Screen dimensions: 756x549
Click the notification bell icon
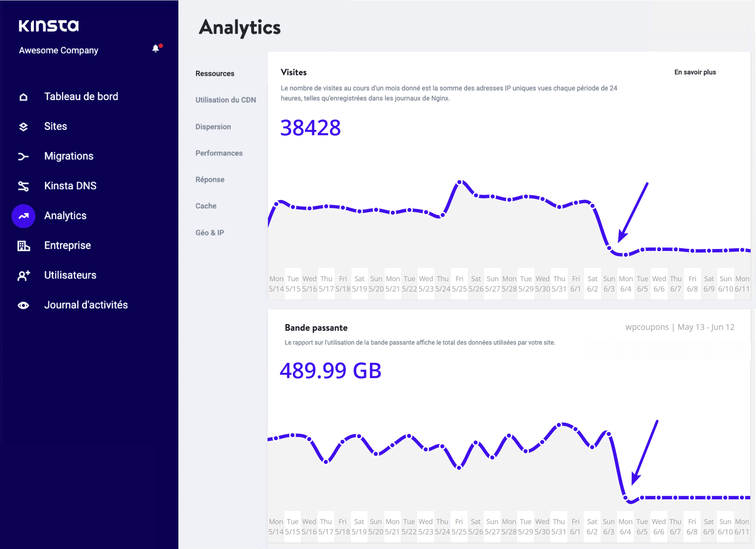(156, 49)
